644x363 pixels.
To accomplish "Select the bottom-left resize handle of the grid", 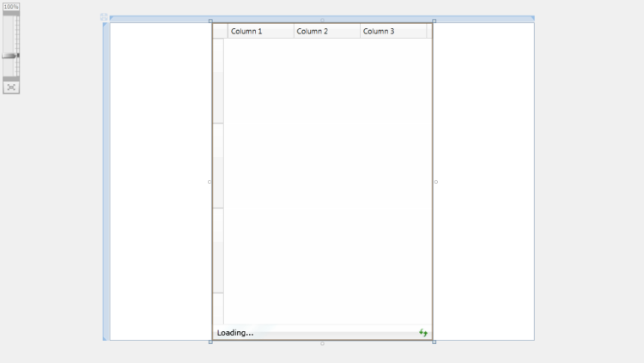I will 210,342.
